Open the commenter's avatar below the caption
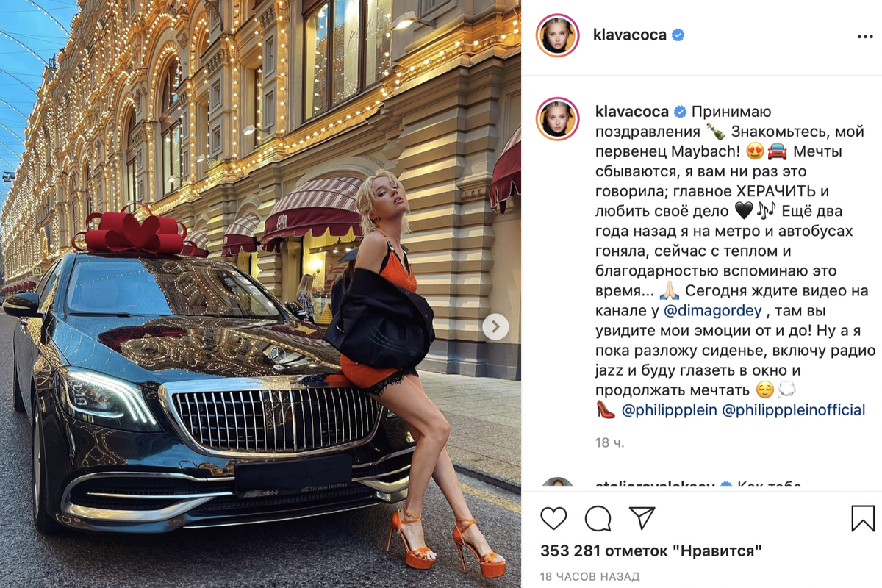This screenshot has height=588, width=882. (x=557, y=485)
